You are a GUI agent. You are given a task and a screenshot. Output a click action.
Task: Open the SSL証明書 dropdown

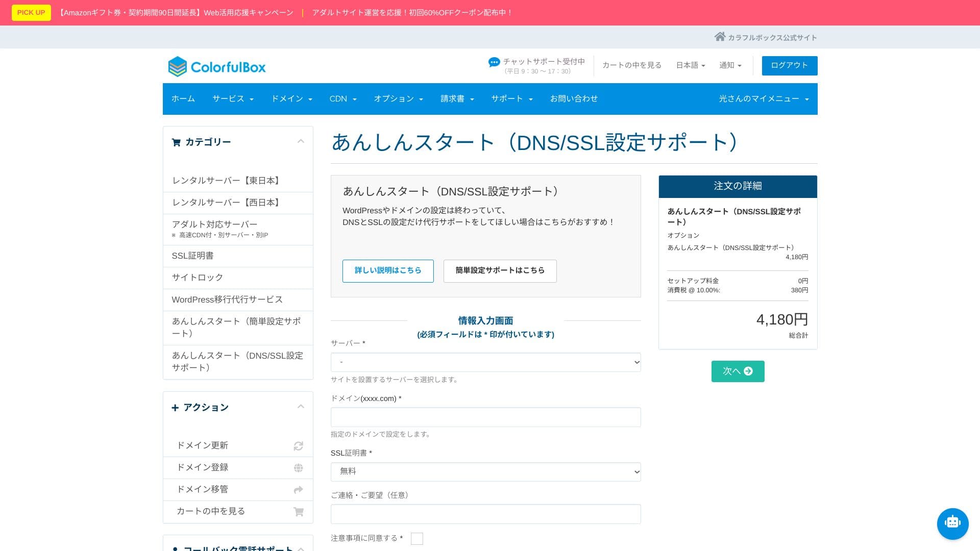coord(485,472)
